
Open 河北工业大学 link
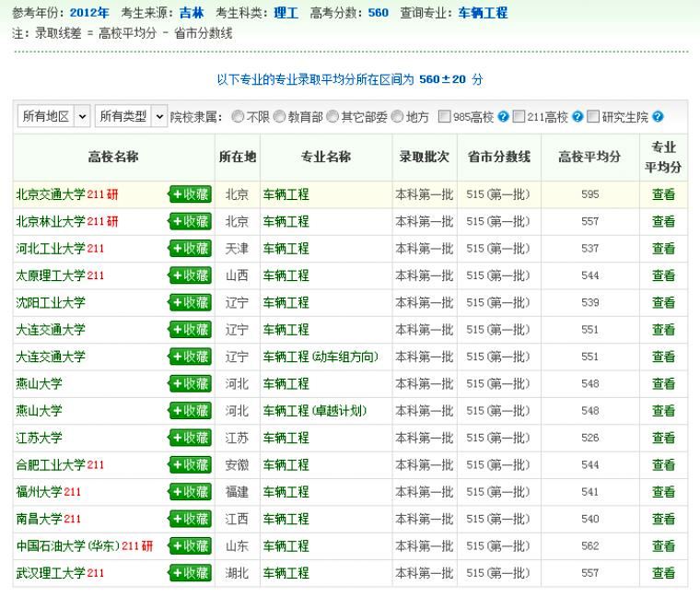point(51,249)
